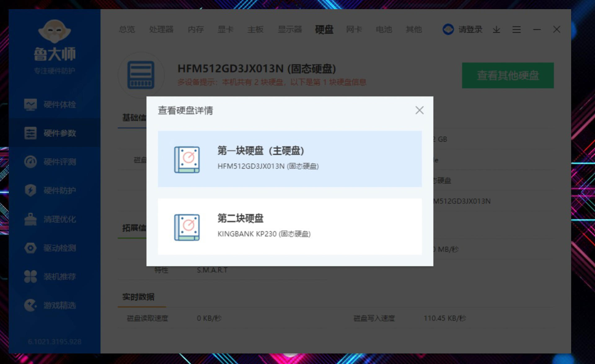This screenshot has height=364, width=595.
Task: Switch to the 电池 battery tab
Action: point(384,29)
